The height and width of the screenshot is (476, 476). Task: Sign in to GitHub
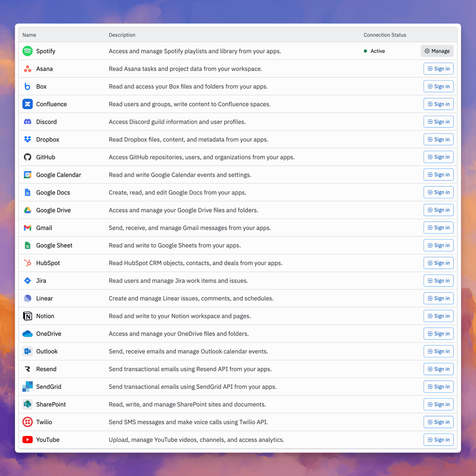438,157
